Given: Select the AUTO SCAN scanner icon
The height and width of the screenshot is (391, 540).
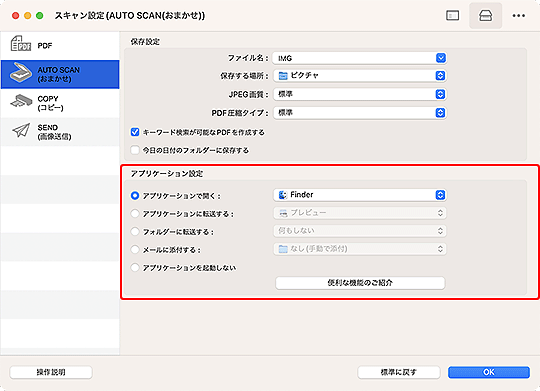Looking at the screenshot, I should click(21, 73).
